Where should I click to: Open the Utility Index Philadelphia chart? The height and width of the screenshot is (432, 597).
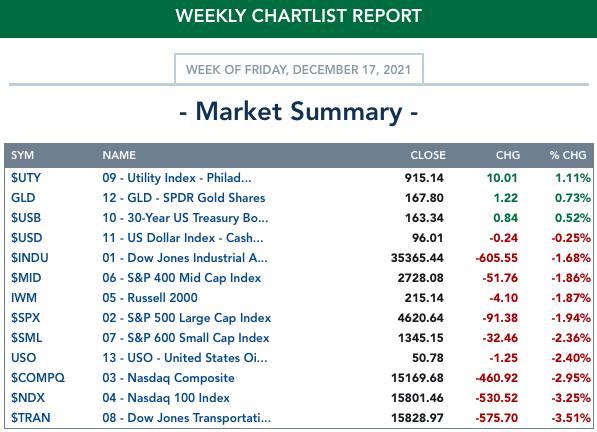(177, 178)
